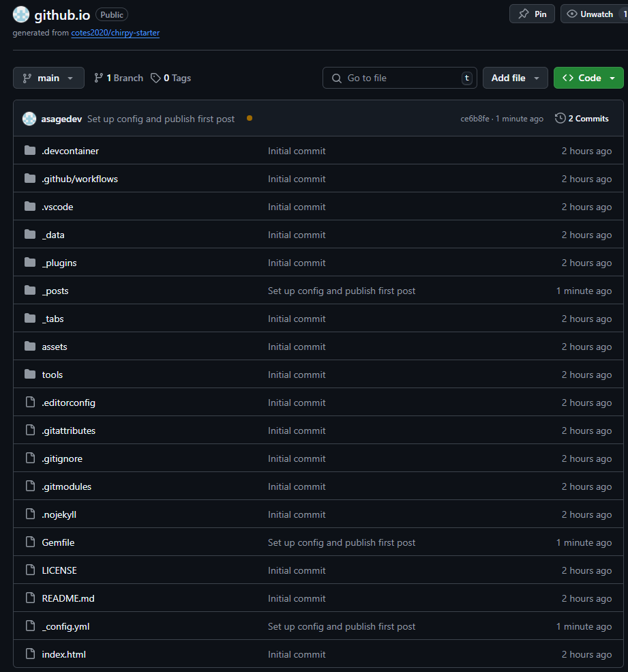Viewport: 628px width, 672px height.
Task: Click the orange pending status dot
Action: (250, 118)
